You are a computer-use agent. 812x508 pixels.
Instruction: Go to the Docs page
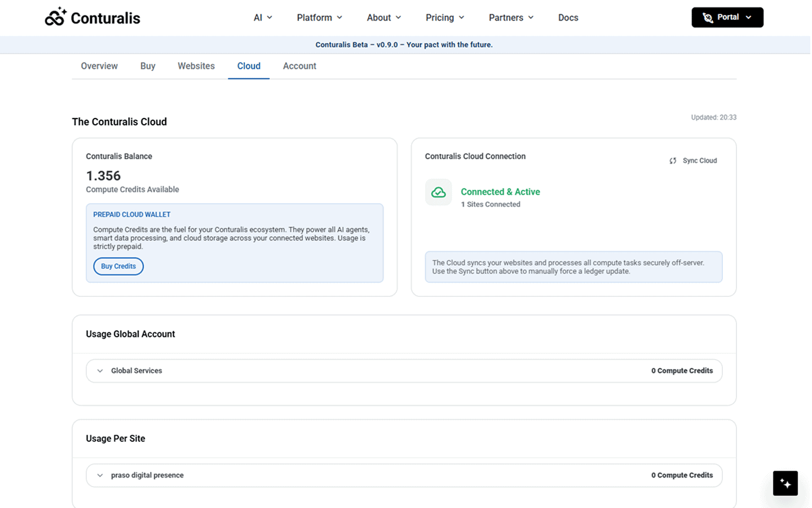click(568, 17)
